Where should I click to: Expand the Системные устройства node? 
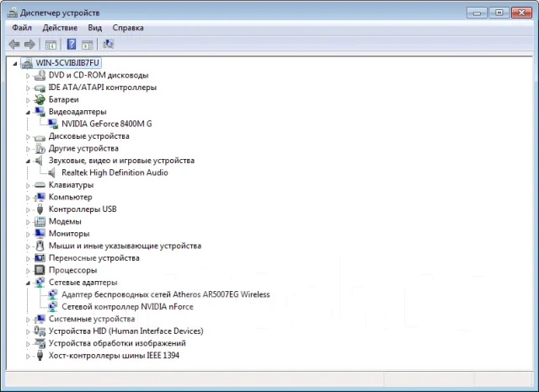point(28,320)
